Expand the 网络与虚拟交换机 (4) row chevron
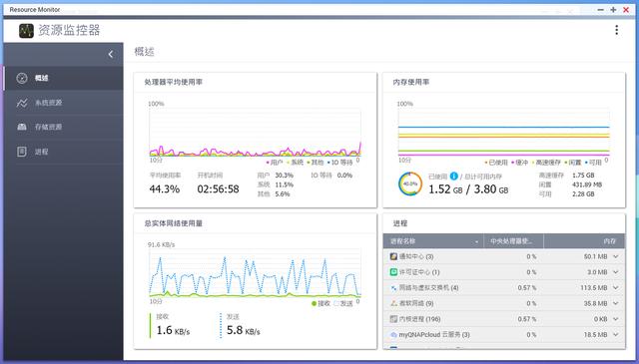The height and width of the screenshot is (364, 639). pos(616,288)
